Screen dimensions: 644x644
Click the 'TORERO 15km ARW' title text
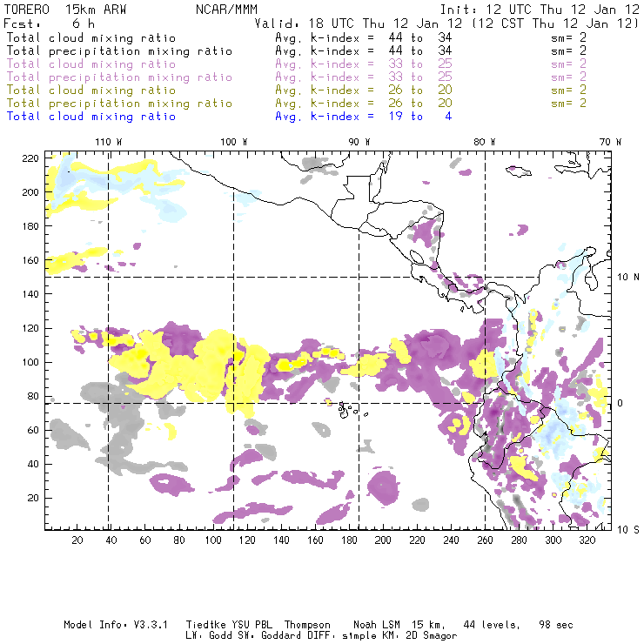tap(65, 10)
